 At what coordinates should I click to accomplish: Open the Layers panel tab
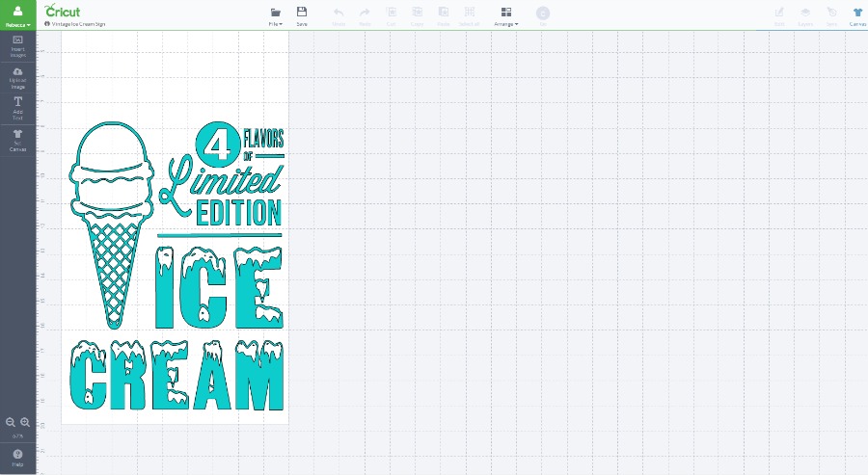[805, 16]
